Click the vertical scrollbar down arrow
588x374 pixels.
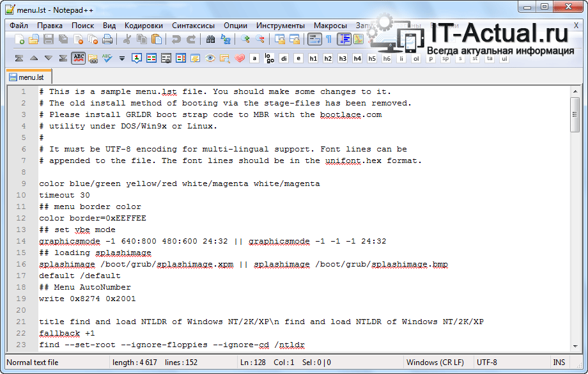click(x=575, y=345)
